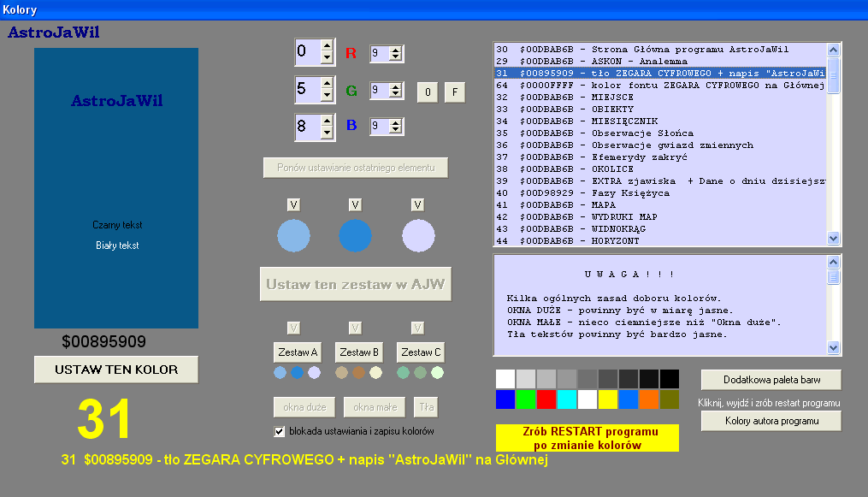Image resolution: width=868 pixels, height=497 pixels.
Task: Decrease the R value with its down arrow
Action: 327,57
